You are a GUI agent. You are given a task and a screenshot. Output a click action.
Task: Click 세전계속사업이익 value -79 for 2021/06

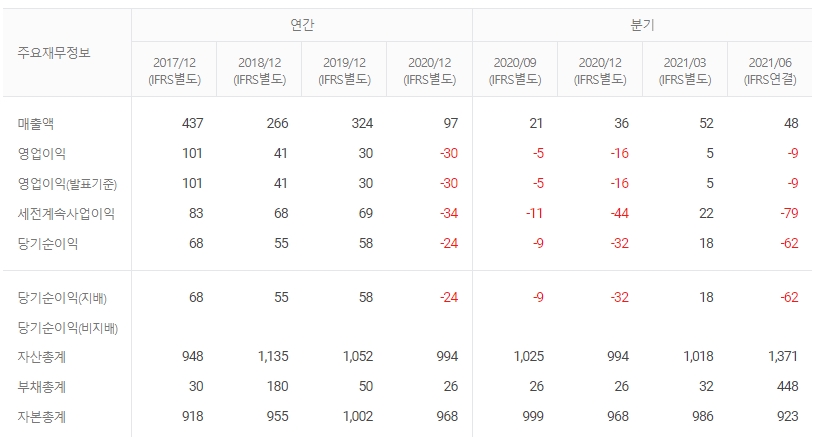click(789, 213)
